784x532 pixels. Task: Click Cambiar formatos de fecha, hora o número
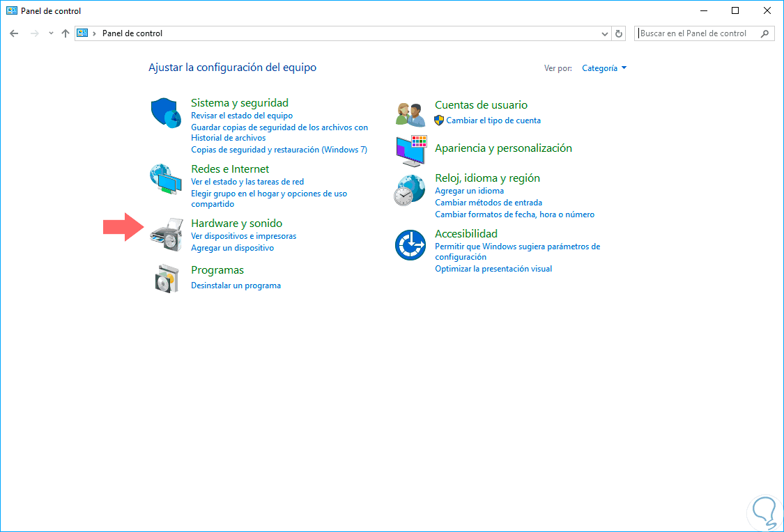(x=514, y=214)
